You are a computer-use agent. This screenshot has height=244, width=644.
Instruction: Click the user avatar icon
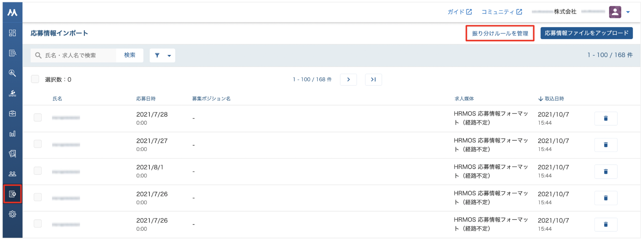coord(615,12)
